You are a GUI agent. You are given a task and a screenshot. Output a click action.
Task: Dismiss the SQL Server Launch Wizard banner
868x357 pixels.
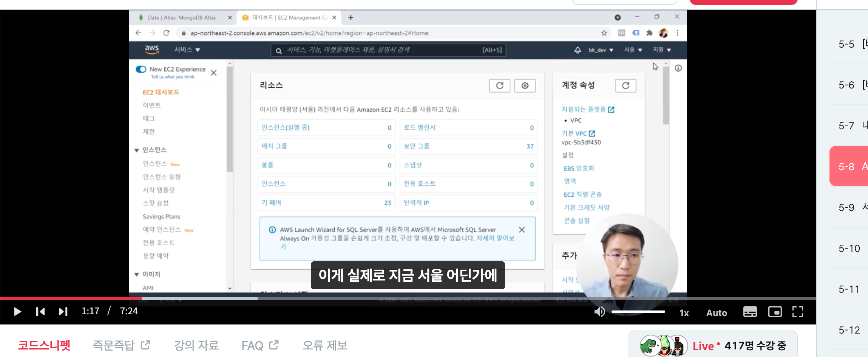(x=522, y=230)
